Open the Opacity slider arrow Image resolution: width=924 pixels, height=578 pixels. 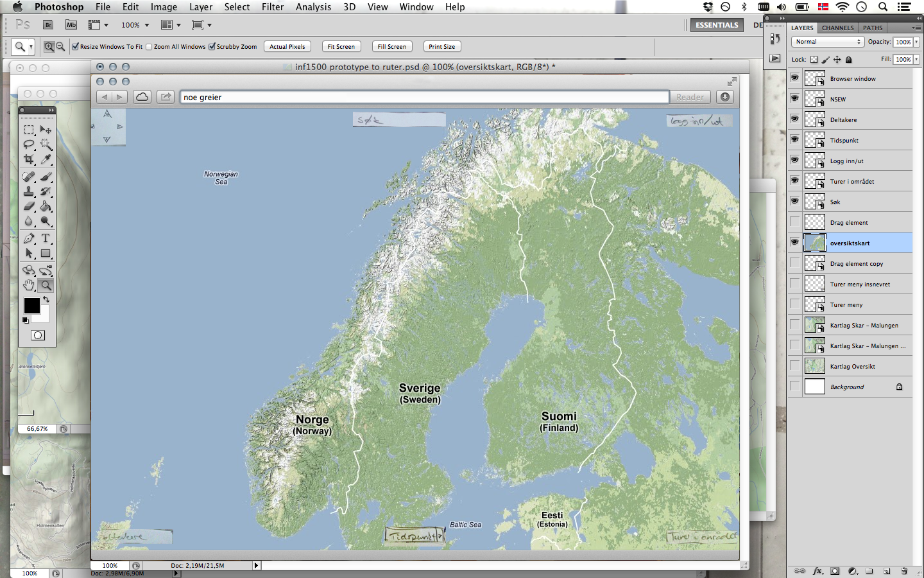pyautogui.click(x=916, y=42)
